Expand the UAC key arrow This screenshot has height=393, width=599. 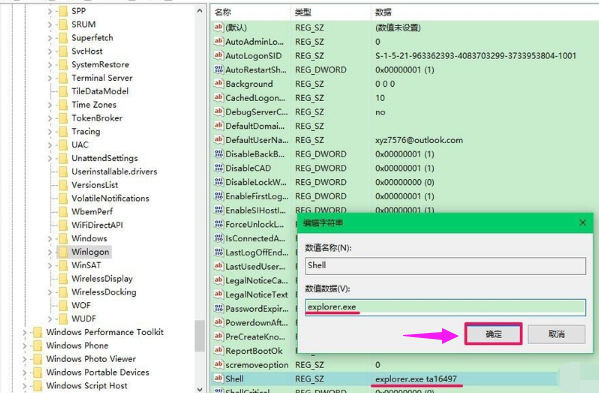(x=50, y=145)
